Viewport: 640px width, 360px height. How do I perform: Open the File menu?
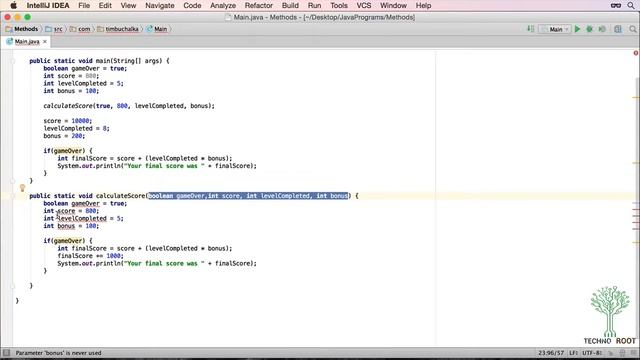pyautogui.click(x=84, y=5)
